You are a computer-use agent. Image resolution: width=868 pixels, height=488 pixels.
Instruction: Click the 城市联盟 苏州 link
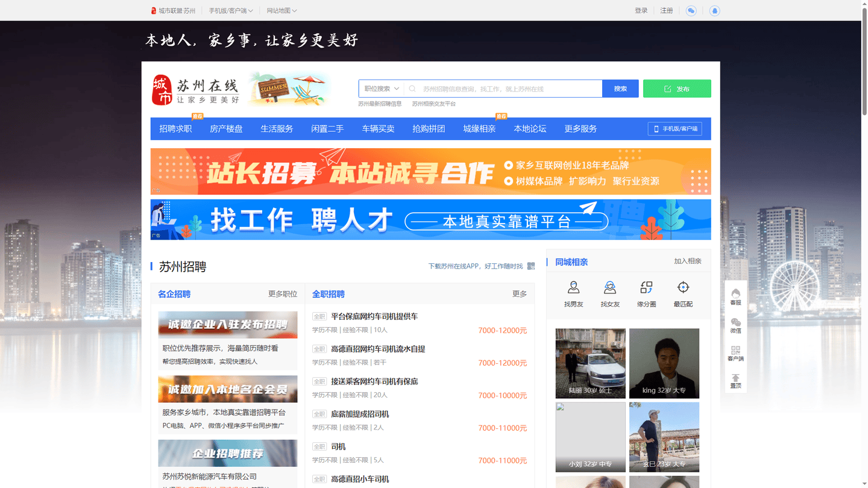point(173,11)
